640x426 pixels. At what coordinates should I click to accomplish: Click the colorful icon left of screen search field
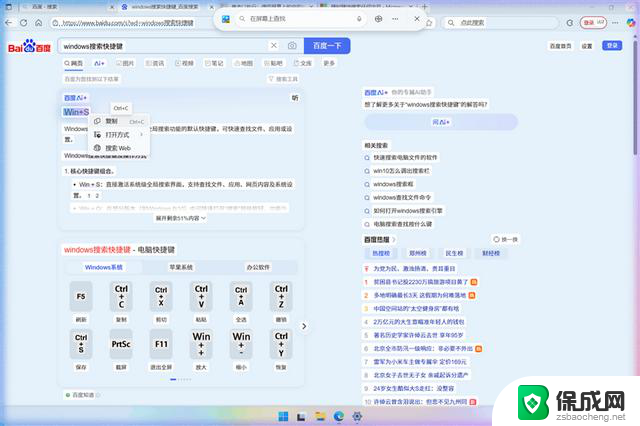click(226, 19)
